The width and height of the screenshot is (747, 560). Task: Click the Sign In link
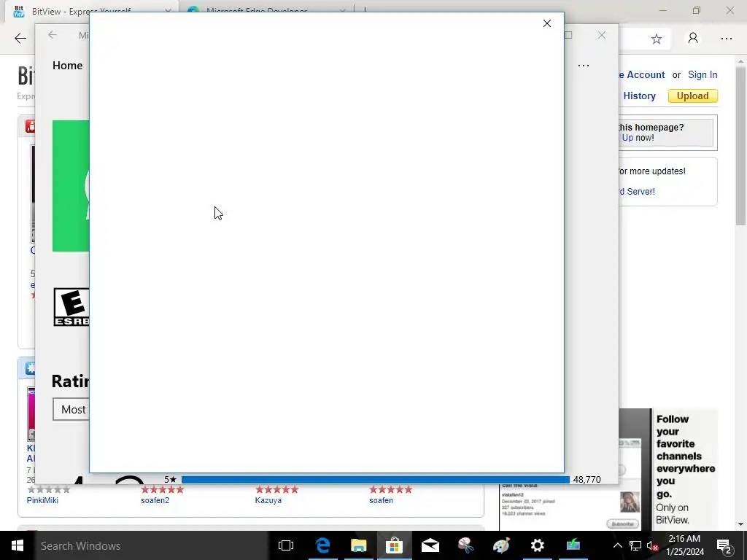tap(703, 75)
